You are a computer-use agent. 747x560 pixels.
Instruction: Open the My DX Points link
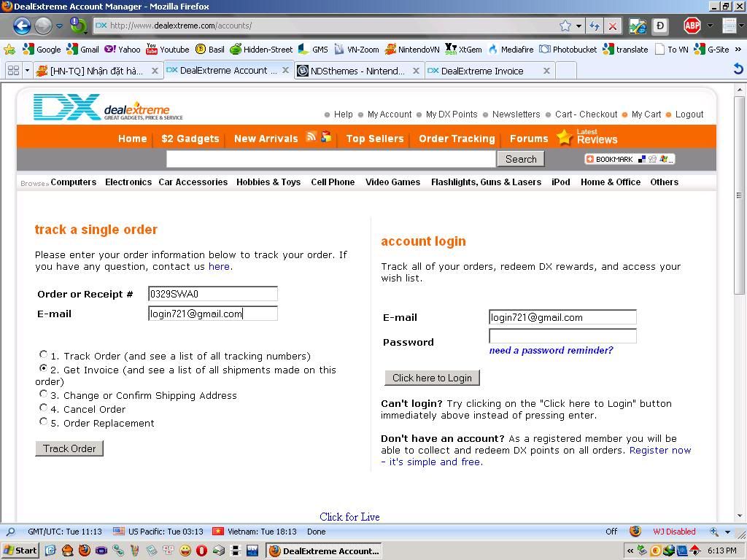click(x=452, y=114)
